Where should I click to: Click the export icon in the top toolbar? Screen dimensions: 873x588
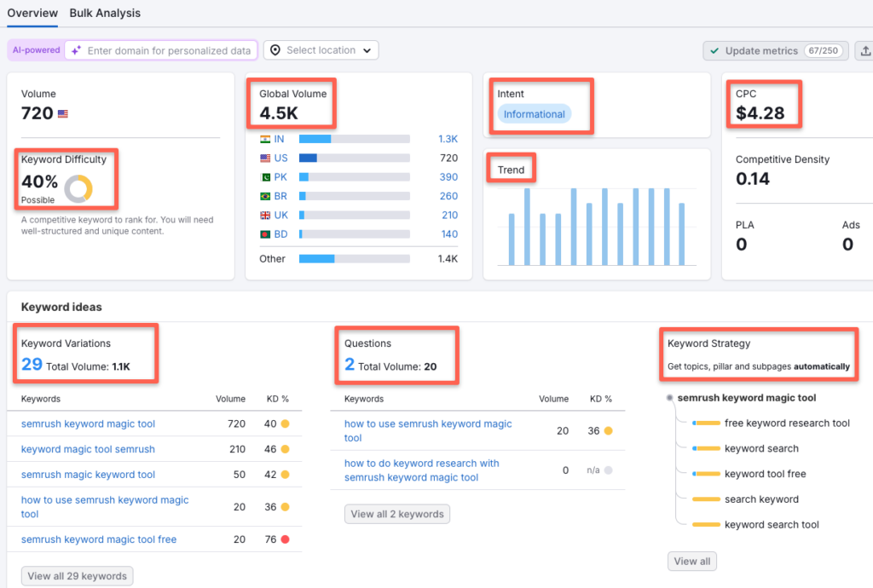pos(866,50)
